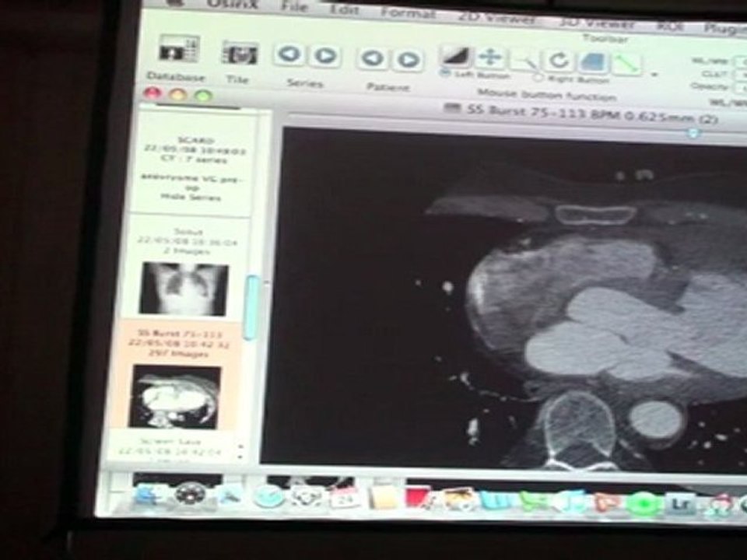Screen dimensions: 747x560
Task: Click the series preview scrollbar handle
Action: point(251,308)
